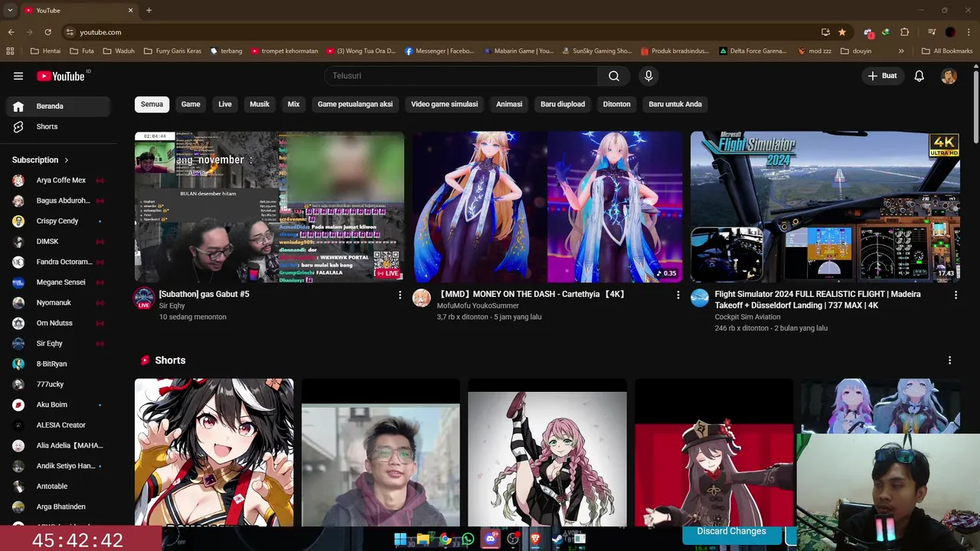
Task: Go back with browser back arrow
Action: click(11, 32)
